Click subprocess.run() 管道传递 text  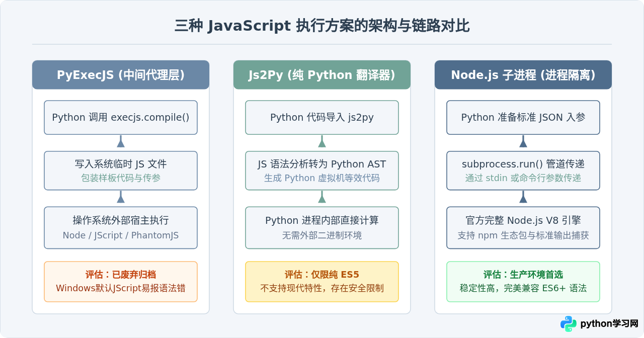pos(523,164)
